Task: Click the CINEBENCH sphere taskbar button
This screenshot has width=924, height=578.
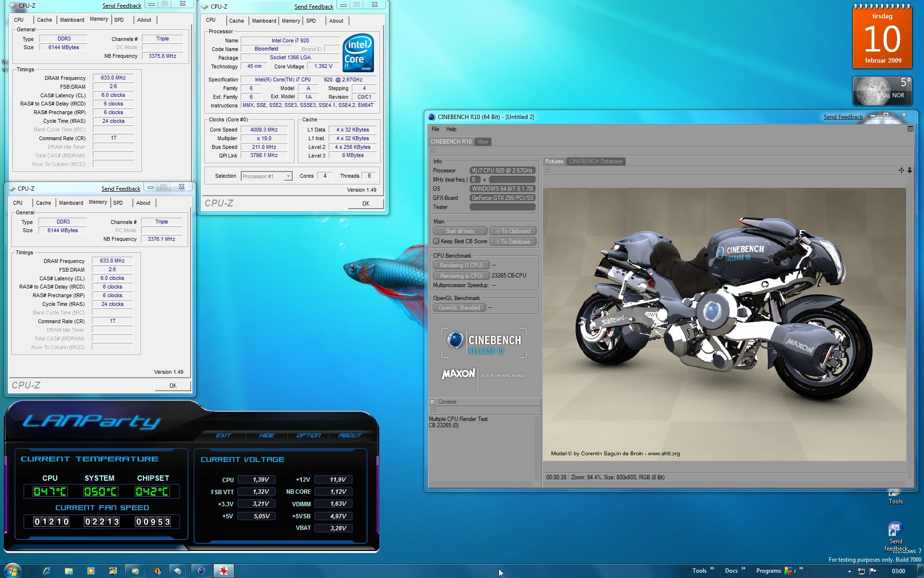Action: point(201,571)
